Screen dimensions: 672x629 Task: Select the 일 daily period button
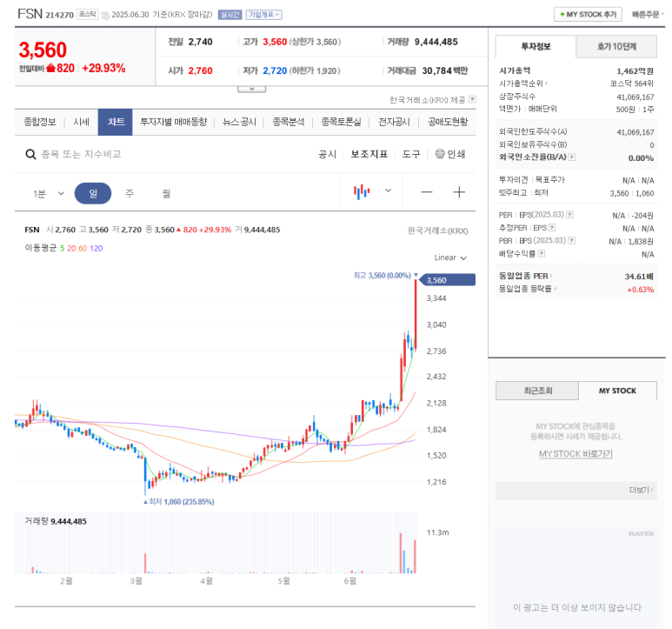click(93, 193)
